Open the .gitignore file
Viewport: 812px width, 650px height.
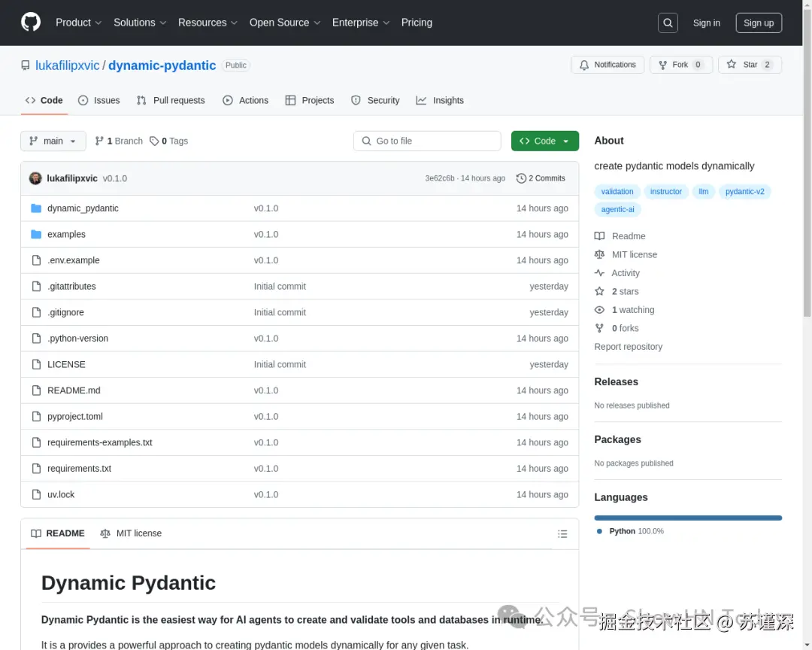point(65,312)
